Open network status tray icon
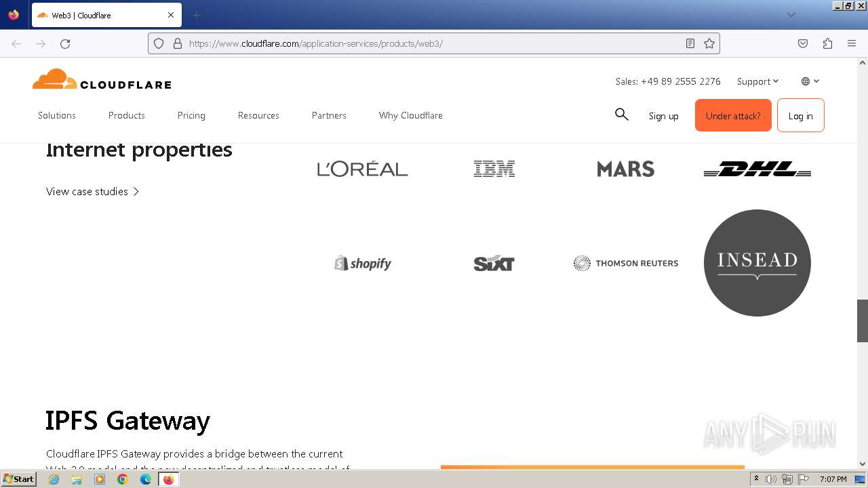 pyautogui.click(x=787, y=479)
